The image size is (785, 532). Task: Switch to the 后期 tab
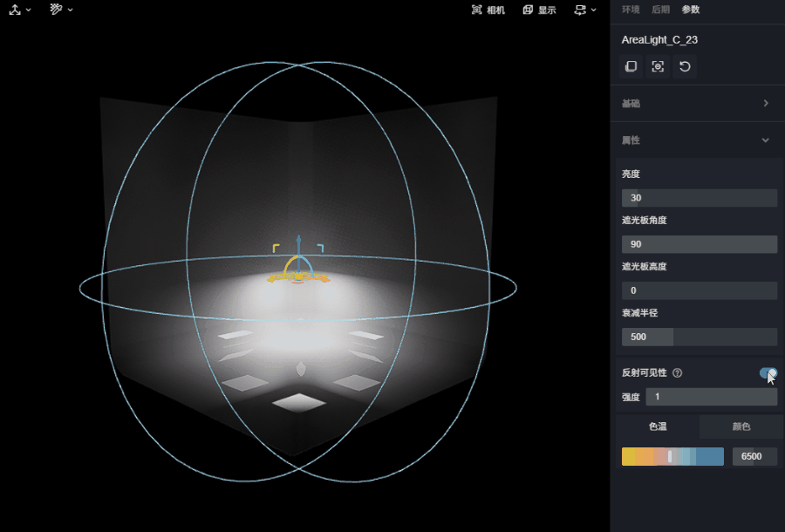click(x=660, y=10)
